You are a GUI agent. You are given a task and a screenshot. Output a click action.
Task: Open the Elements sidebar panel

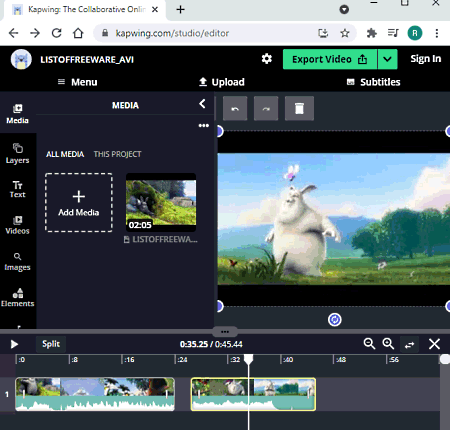tap(17, 297)
